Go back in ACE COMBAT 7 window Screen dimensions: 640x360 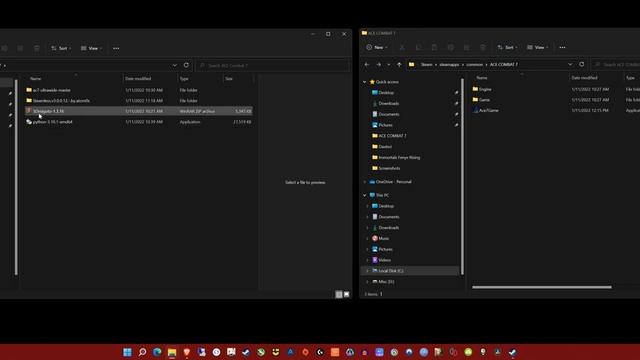tap(367, 64)
